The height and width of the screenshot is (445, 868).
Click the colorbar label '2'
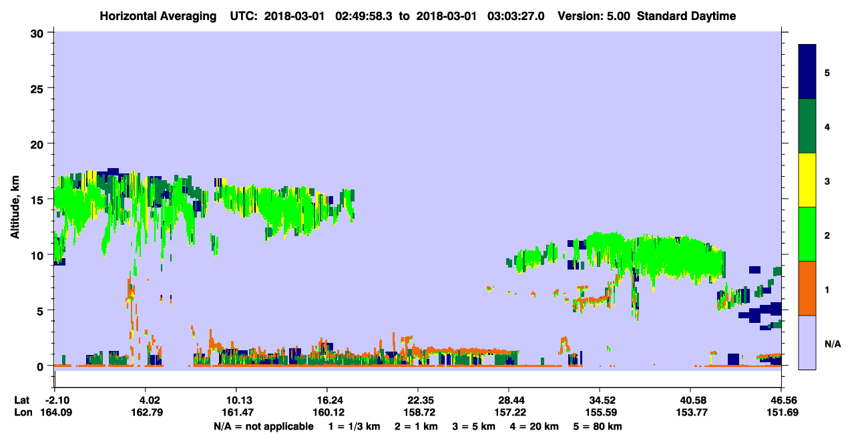point(827,235)
